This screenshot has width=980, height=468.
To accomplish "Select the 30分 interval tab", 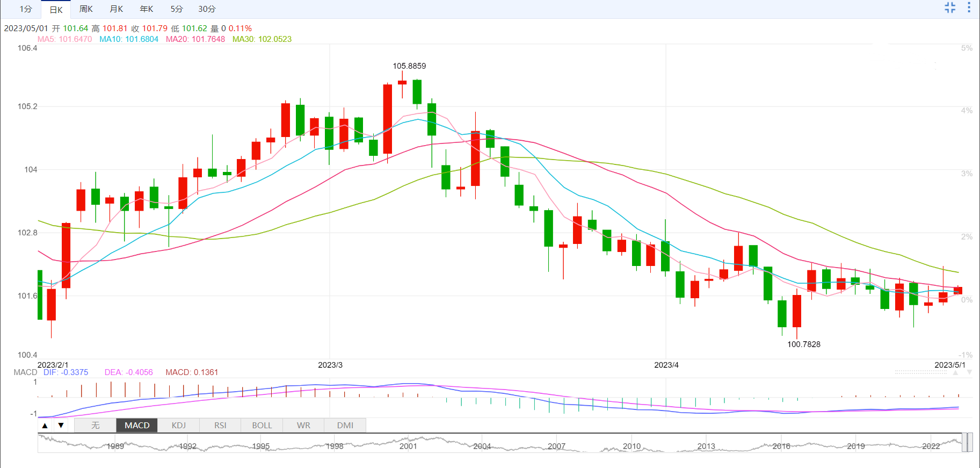I will click(207, 9).
